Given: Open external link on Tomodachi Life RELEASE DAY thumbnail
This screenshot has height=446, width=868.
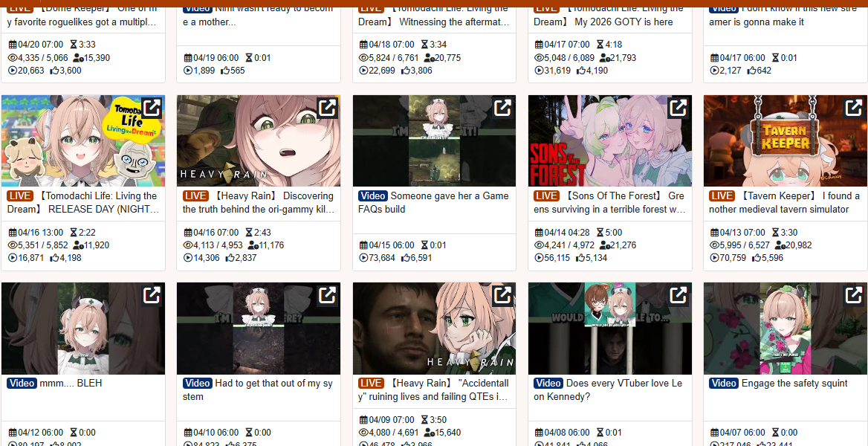Looking at the screenshot, I should click(152, 108).
